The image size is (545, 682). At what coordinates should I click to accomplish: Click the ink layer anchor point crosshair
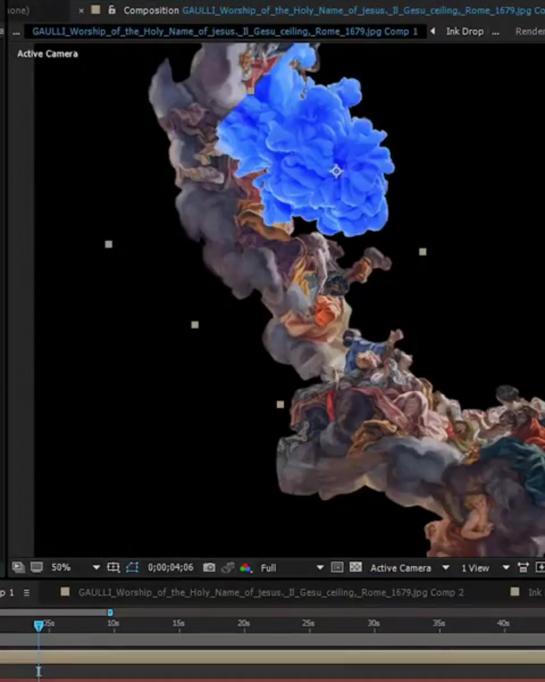pyautogui.click(x=336, y=171)
